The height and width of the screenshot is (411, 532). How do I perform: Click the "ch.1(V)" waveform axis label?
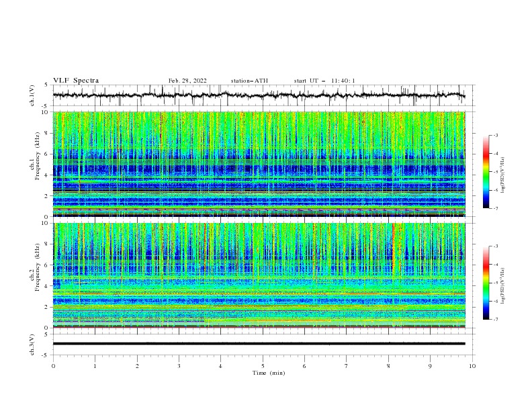coord(32,95)
